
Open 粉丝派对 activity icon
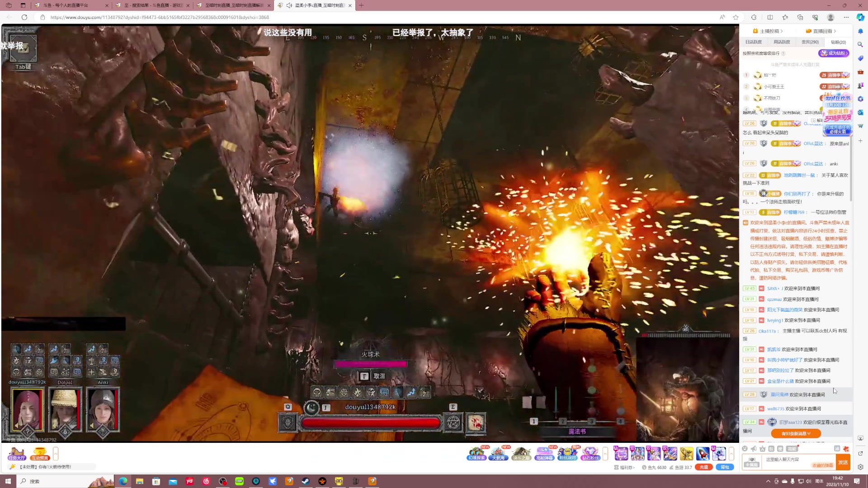[567, 453]
